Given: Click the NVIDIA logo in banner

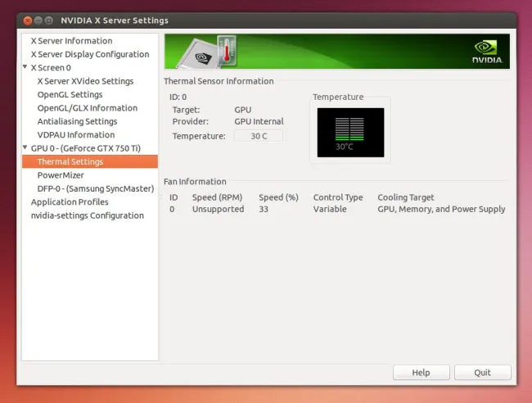Looking at the screenshot, I should 487,52.
